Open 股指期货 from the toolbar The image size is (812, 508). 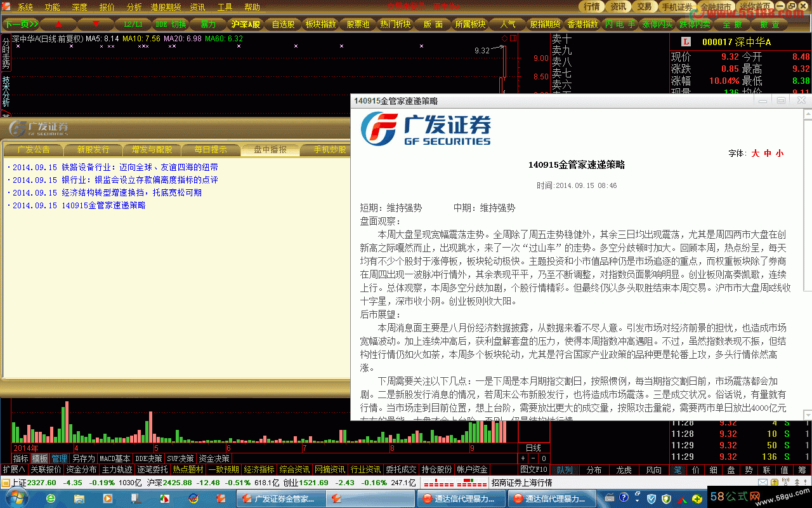click(545, 24)
